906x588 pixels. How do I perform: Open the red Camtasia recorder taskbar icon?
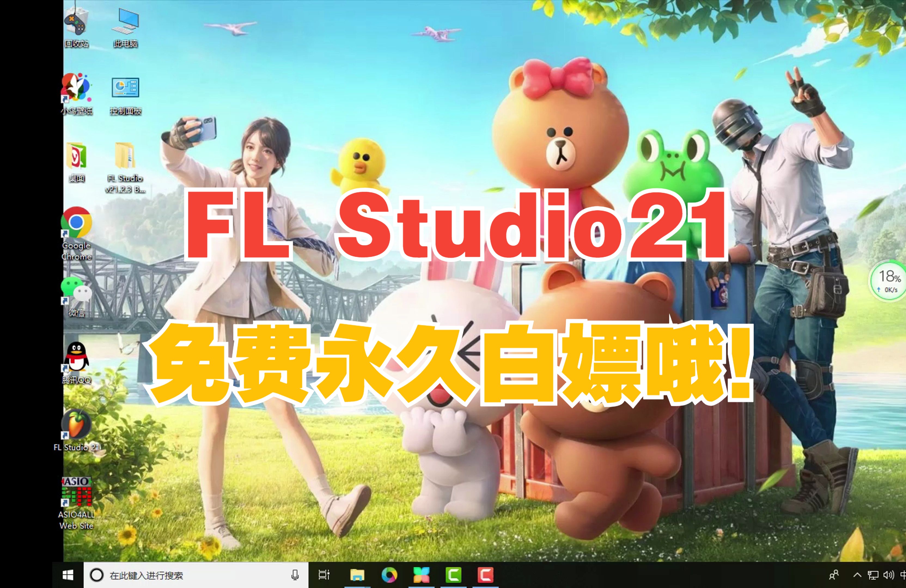point(486,575)
